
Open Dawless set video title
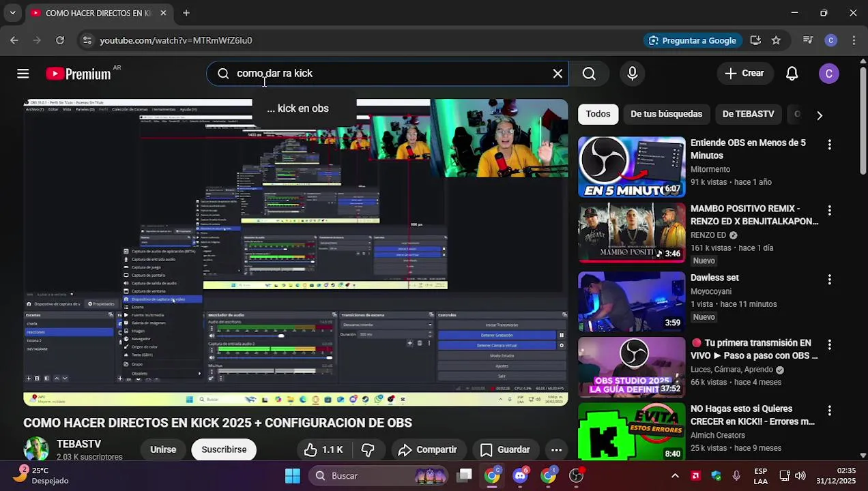(x=714, y=278)
